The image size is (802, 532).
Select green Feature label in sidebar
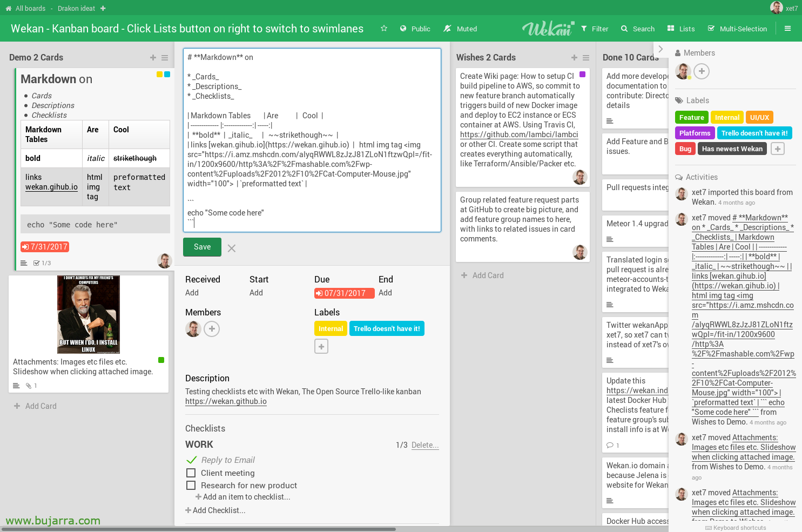click(691, 117)
